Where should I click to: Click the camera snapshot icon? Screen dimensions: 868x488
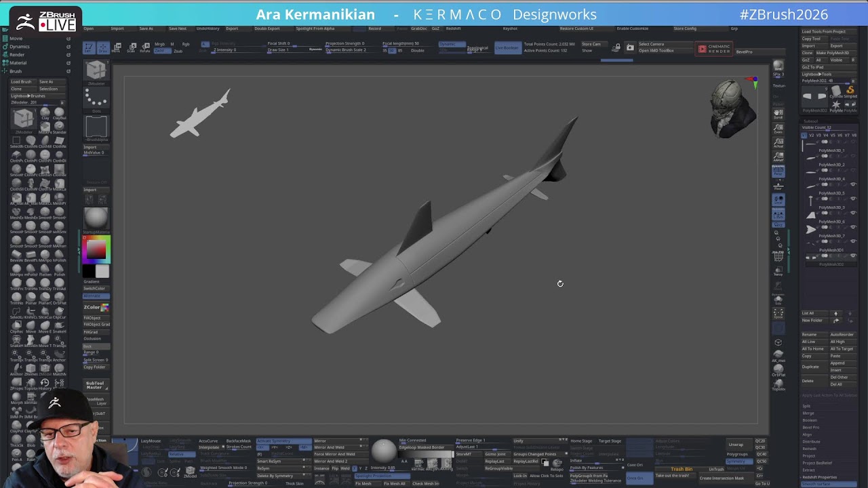pos(630,47)
